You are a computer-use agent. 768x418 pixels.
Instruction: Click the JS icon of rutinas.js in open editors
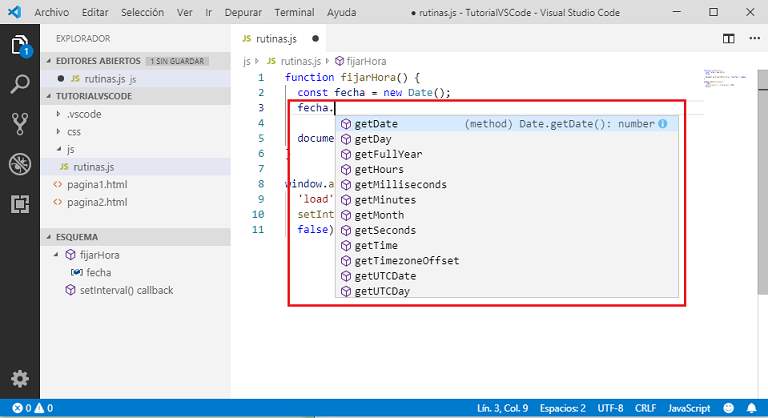click(x=75, y=78)
